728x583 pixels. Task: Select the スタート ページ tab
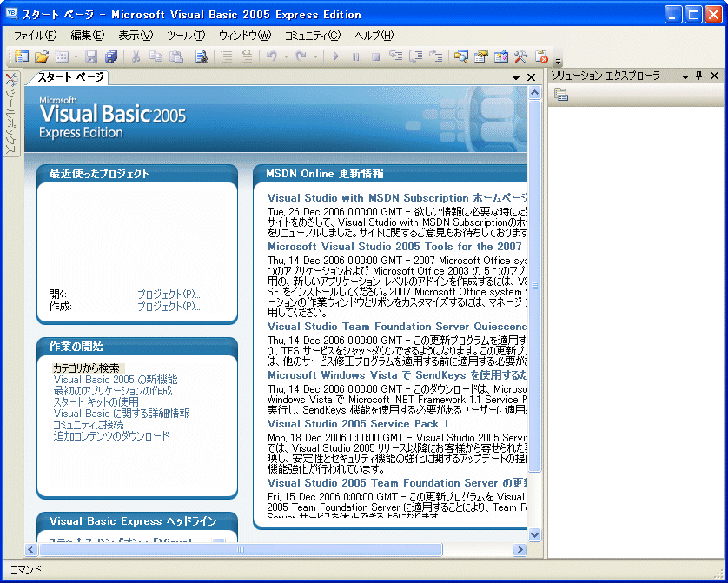click(69, 77)
